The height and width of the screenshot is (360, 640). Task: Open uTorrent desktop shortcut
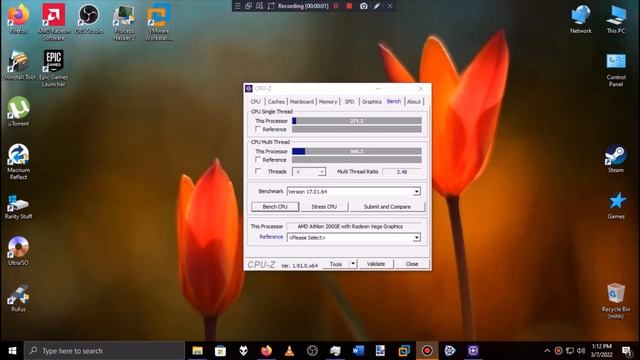click(x=18, y=111)
